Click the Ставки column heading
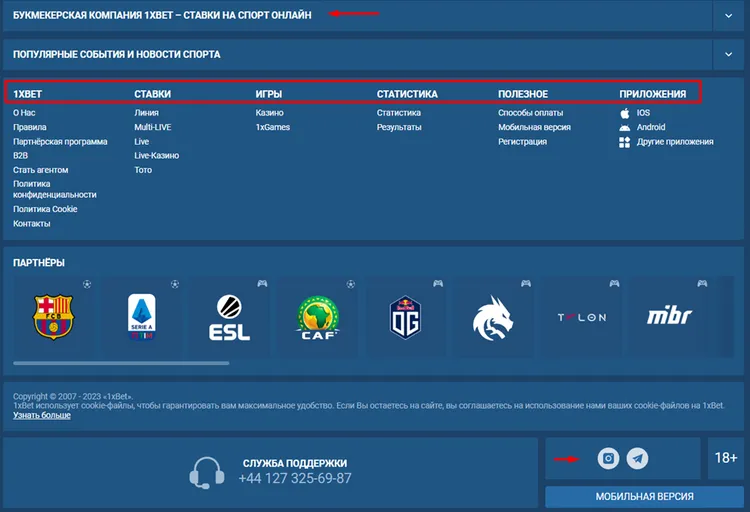 tap(153, 94)
